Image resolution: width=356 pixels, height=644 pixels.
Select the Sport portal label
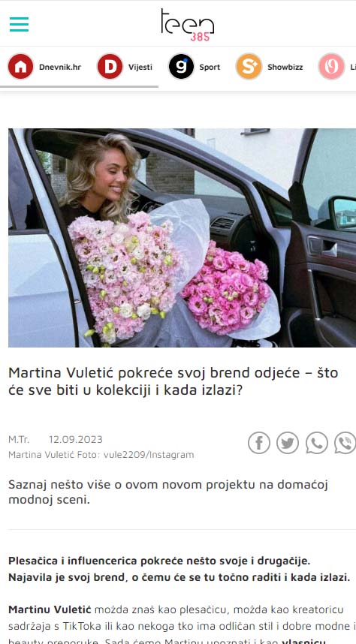pos(210,68)
